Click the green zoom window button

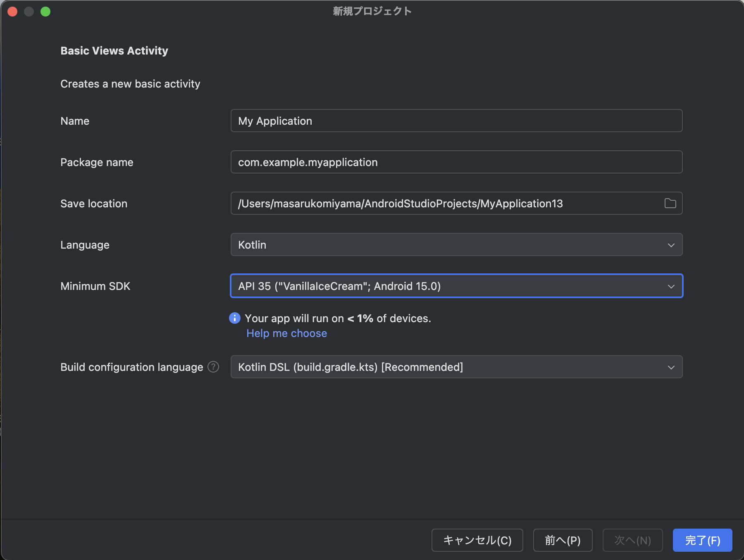pyautogui.click(x=45, y=12)
